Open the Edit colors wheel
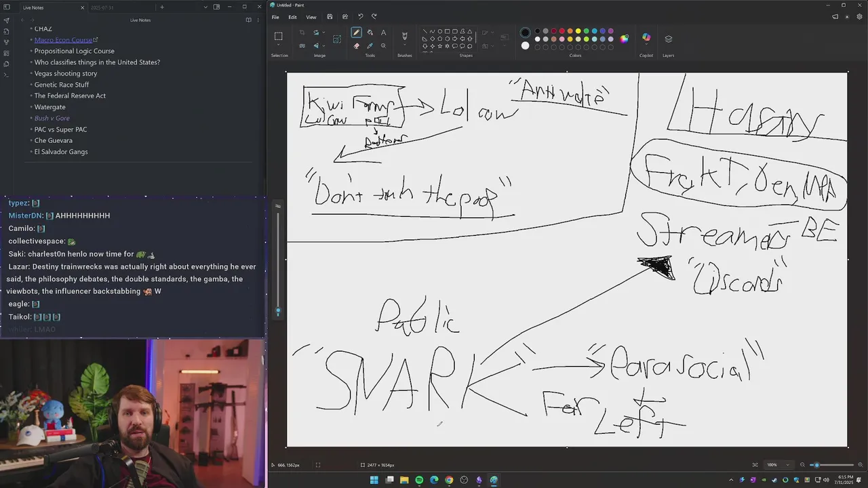Image resolution: width=868 pixels, height=488 pixels. point(624,39)
